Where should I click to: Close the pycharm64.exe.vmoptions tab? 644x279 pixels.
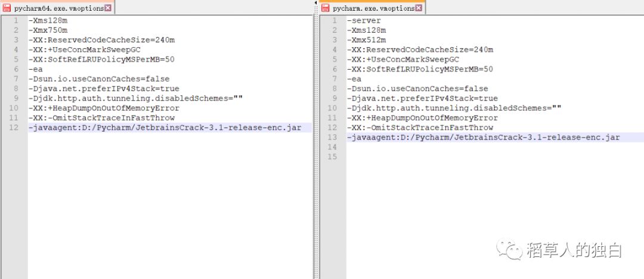click(x=107, y=8)
